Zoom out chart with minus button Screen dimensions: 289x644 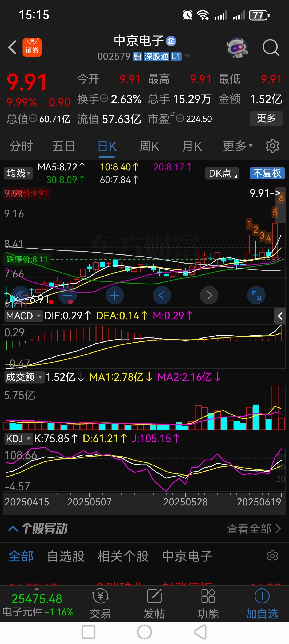(68, 295)
